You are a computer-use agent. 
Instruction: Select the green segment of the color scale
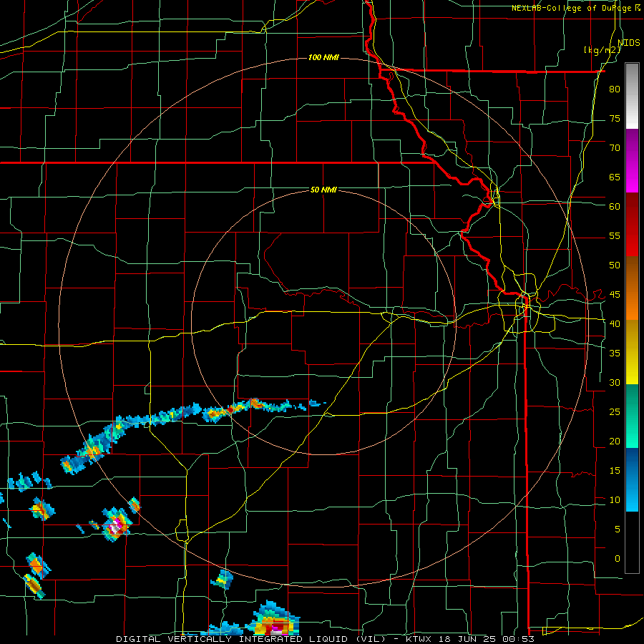click(x=632, y=416)
